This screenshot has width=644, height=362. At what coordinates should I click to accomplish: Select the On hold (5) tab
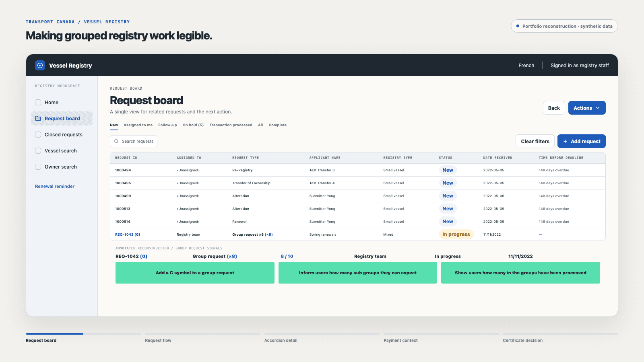click(x=193, y=125)
